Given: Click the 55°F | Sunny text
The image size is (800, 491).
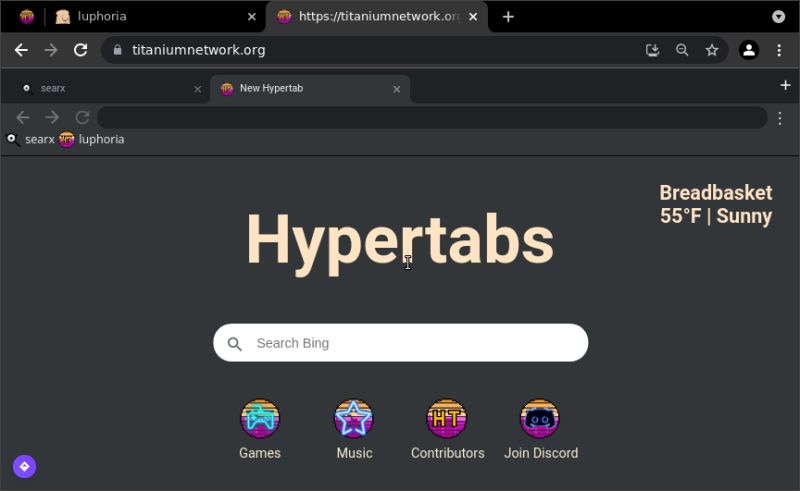Looking at the screenshot, I should click(x=716, y=216).
